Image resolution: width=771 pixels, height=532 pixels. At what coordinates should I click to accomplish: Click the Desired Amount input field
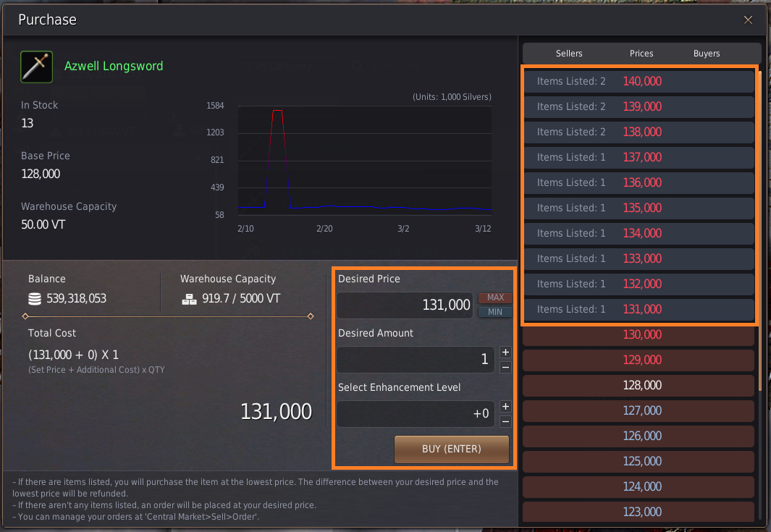coord(416,360)
